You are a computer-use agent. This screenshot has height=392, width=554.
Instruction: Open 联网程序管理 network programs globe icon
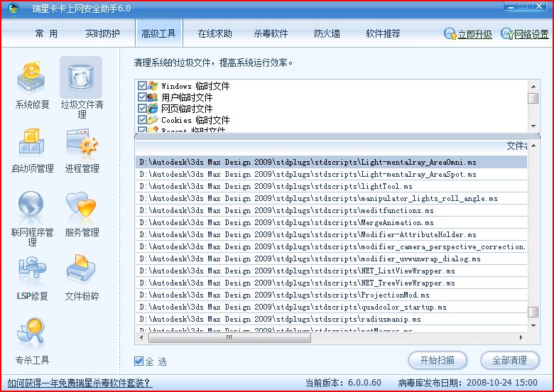tap(31, 205)
